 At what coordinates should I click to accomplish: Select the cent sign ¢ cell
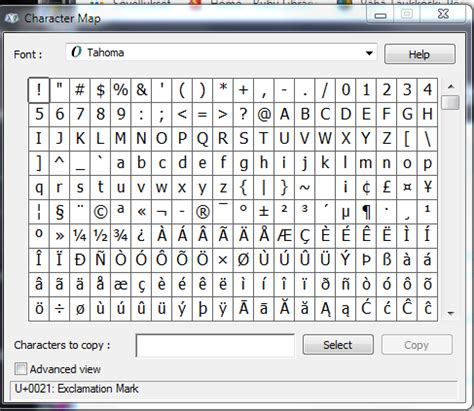[x=366, y=187]
